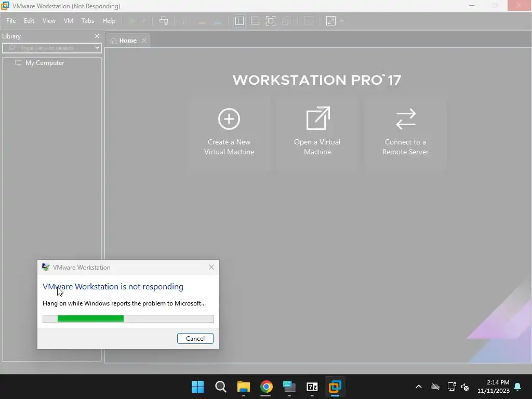Minimize the VMware Workstation window
Viewport: 532px width, 399px height.
[472, 6]
